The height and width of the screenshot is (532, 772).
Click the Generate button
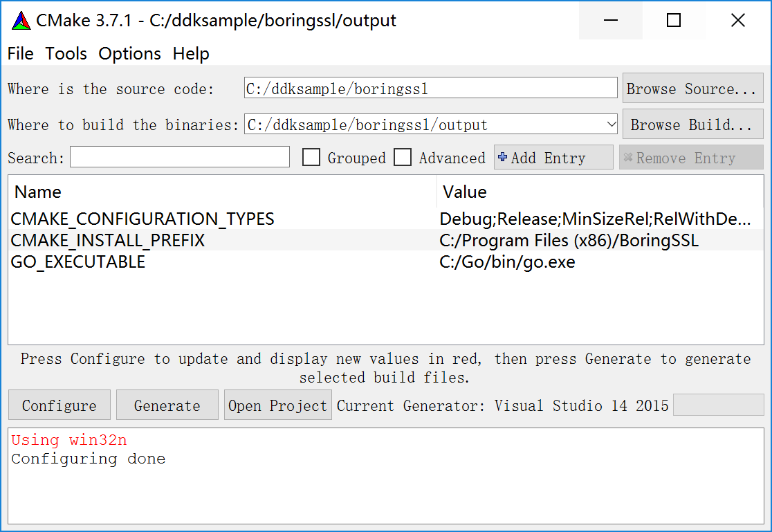167,405
